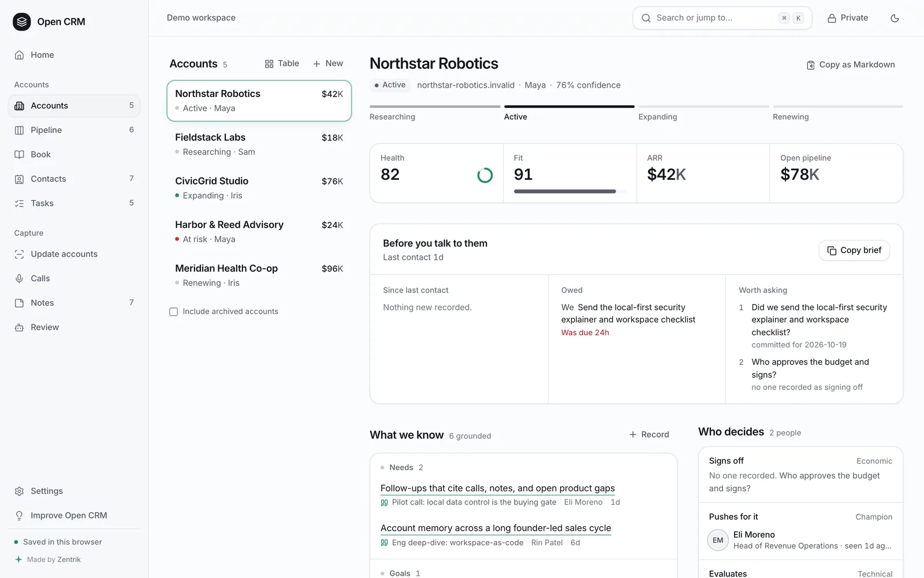Image resolution: width=924 pixels, height=578 pixels.
Task: Click the Pipeline columns icon
Action: [x=19, y=130]
